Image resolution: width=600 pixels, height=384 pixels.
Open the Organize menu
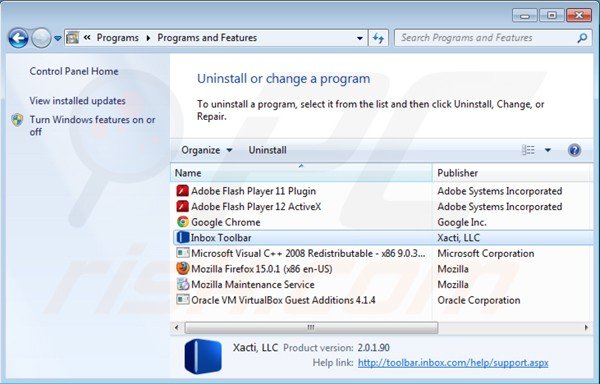[207, 150]
